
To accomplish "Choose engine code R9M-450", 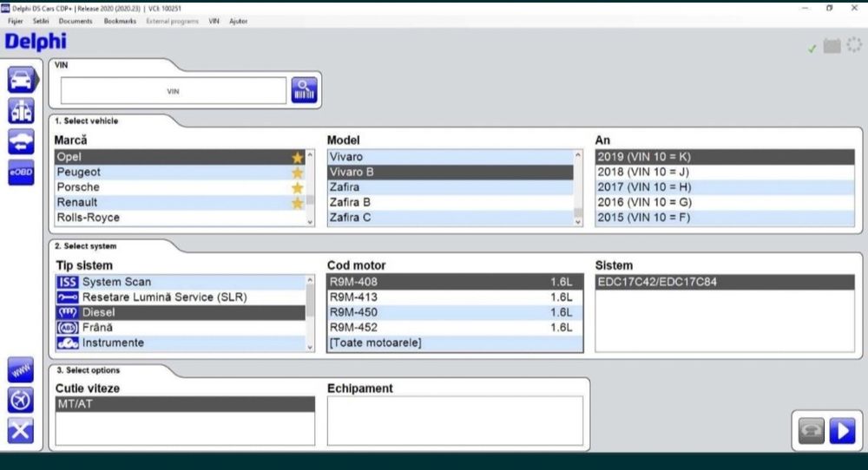I will pyautogui.click(x=455, y=312).
